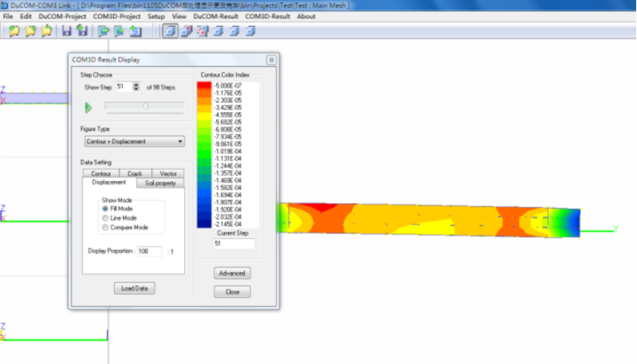The image size is (637, 364).
Task: Click the Load Data button
Action: tap(134, 288)
